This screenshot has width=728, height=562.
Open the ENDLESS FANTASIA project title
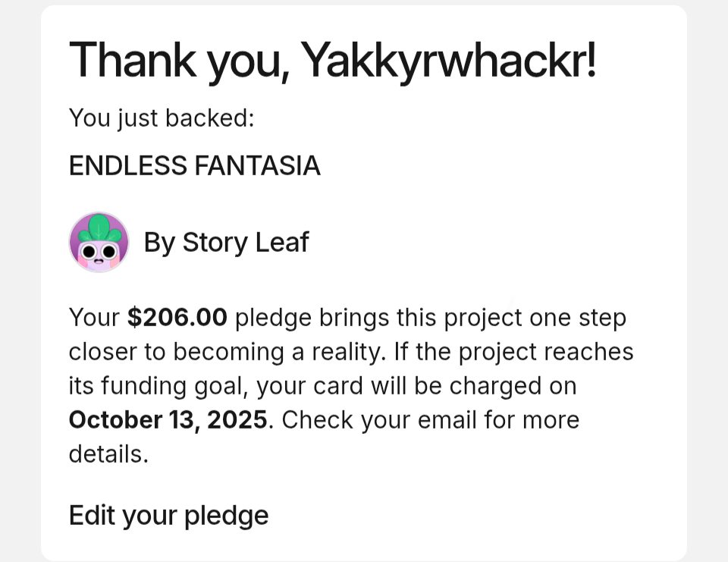tap(194, 165)
